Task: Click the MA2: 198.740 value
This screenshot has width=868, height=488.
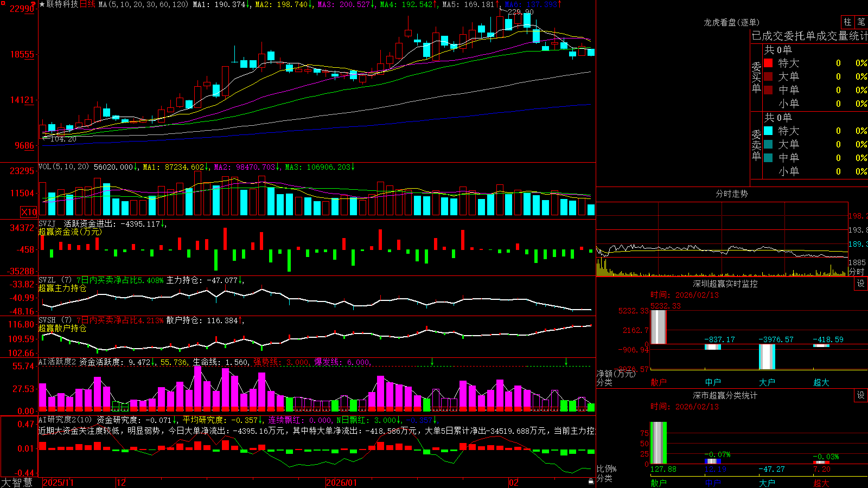Action: (x=282, y=4)
